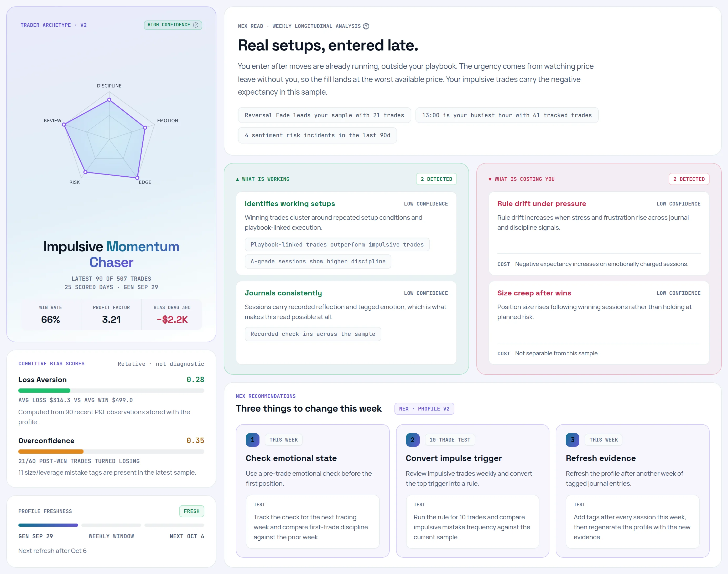
Task: Click the Profit Factor 3.21 value
Action: tap(111, 319)
